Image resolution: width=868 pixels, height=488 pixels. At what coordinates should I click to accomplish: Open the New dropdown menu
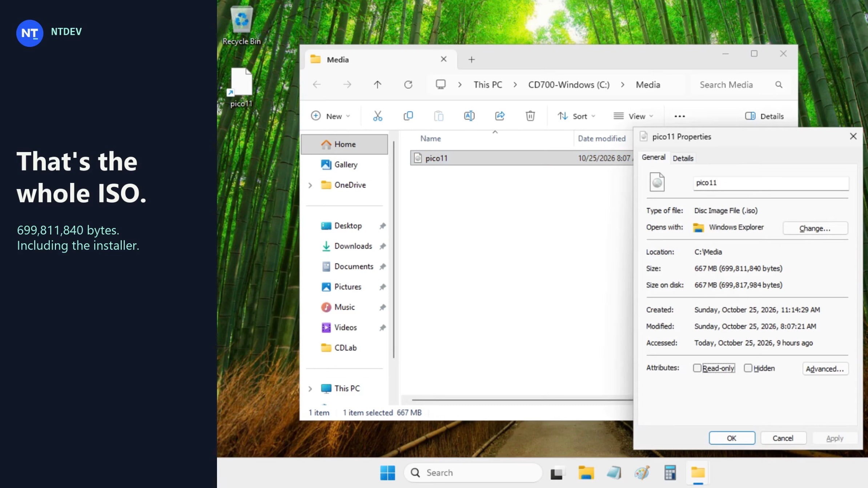(330, 116)
